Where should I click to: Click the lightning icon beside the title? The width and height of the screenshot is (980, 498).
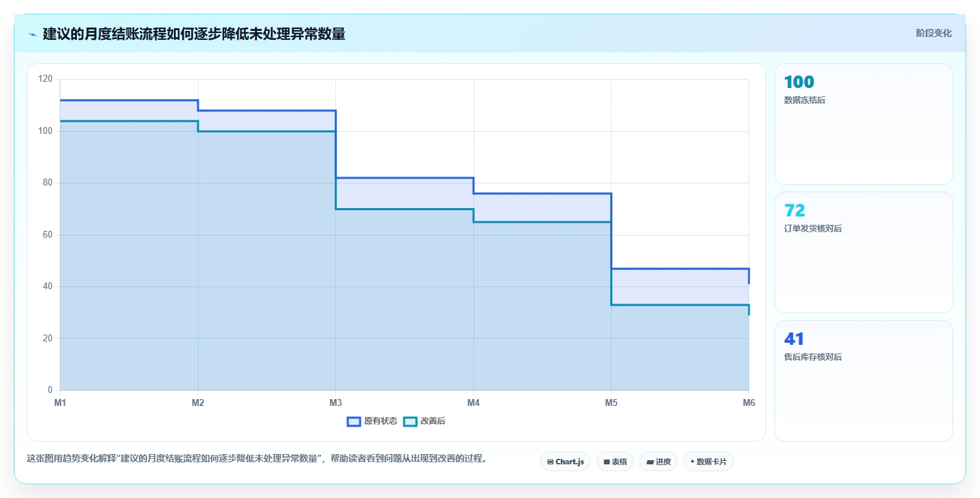click(x=32, y=34)
